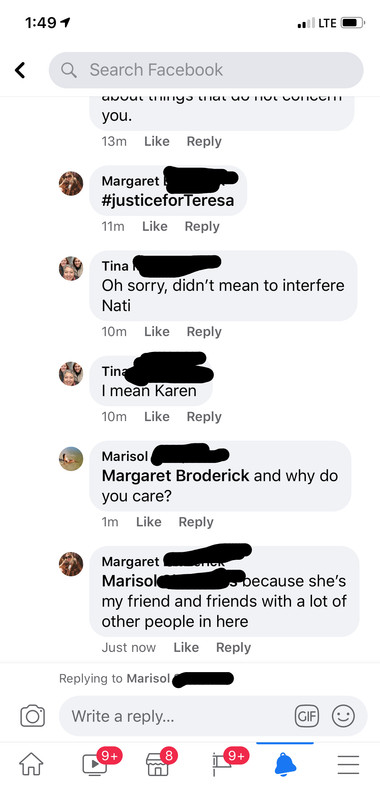Image resolution: width=380 pixels, height=800 pixels.
Task: Open the camera icon for photo reply
Action: [x=33, y=716]
